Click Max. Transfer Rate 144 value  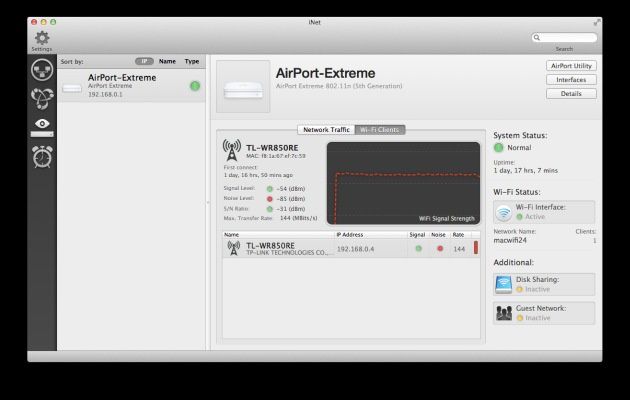[x=298, y=218]
